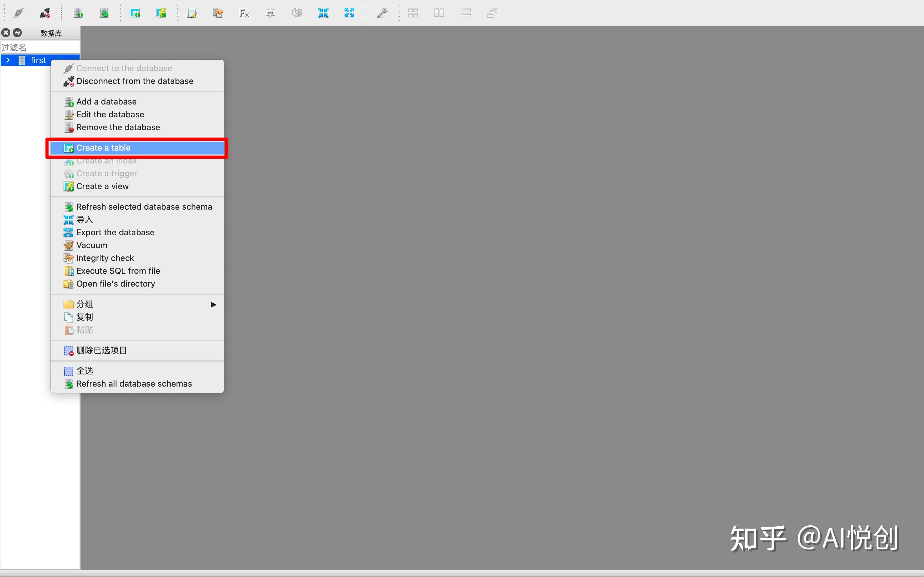The width and height of the screenshot is (924, 577).
Task: Open the 分组 submenu arrow
Action: [213, 305]
